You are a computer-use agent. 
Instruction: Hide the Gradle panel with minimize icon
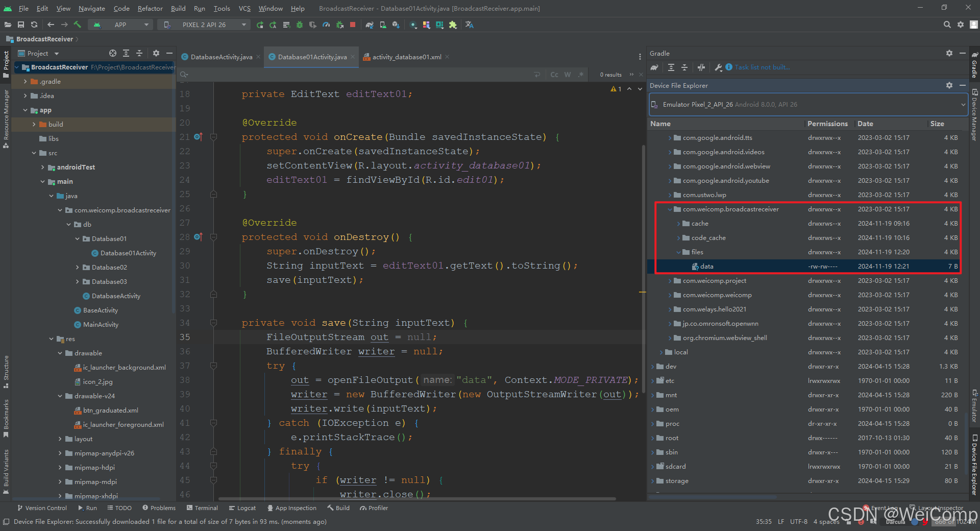963,53
